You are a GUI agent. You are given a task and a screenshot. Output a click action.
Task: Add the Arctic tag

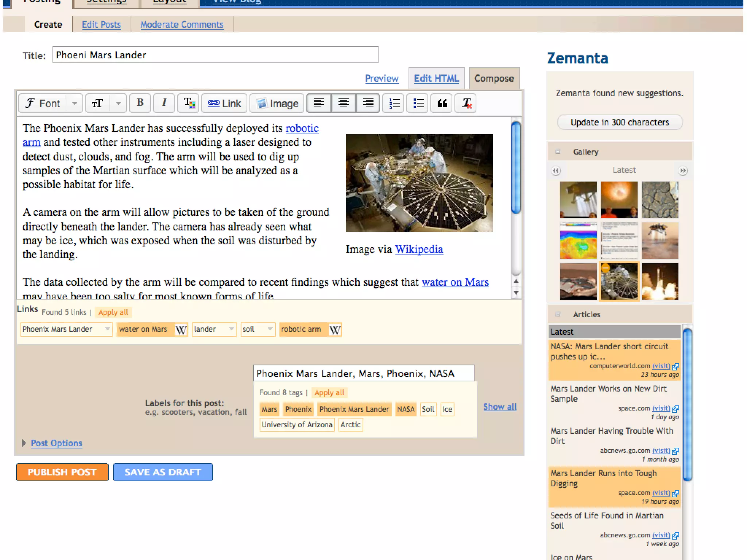tap(351, 424)
